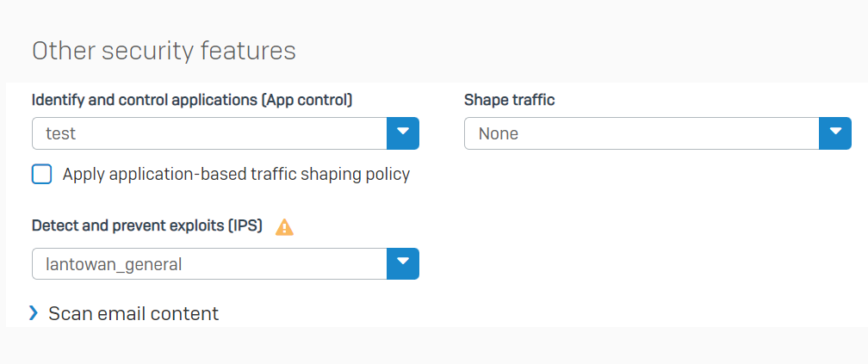Click the (App control) part of the label
This screenshot has width=868, height=364.
click(x=307, y=100)
